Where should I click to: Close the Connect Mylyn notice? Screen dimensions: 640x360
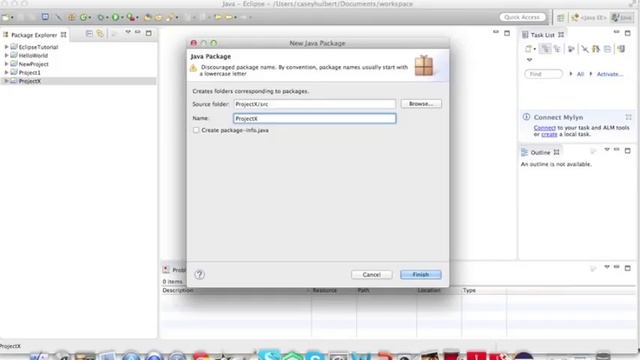point(628,117)
